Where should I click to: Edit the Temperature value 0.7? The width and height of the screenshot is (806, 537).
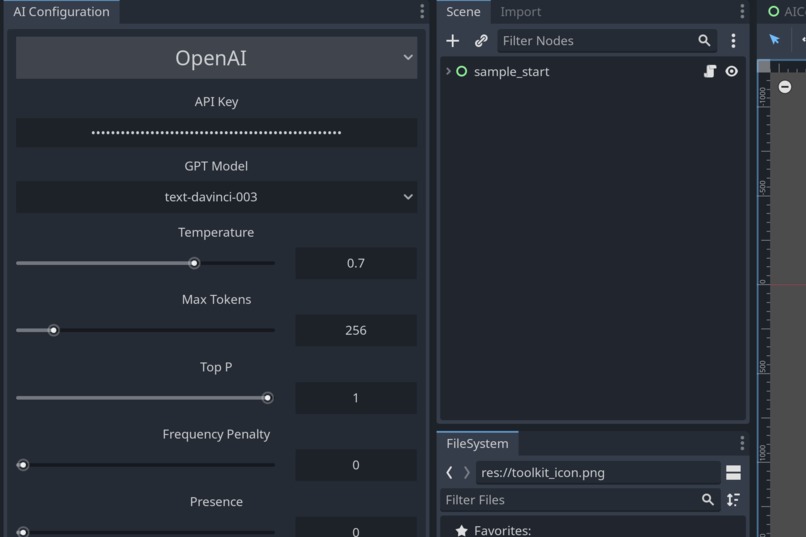coord(356,263)
